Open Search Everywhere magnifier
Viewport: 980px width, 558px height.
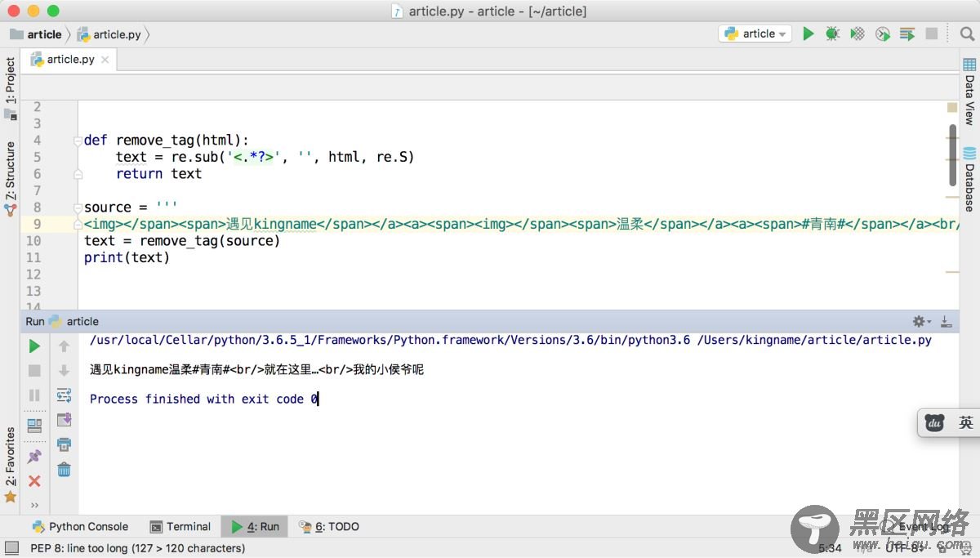coord(966,33)
